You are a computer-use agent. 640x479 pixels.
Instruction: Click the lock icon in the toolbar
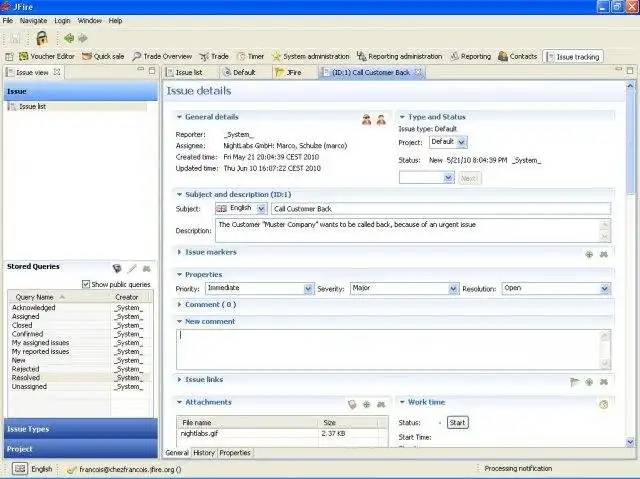pyautogui.click(x=42, y=38)
